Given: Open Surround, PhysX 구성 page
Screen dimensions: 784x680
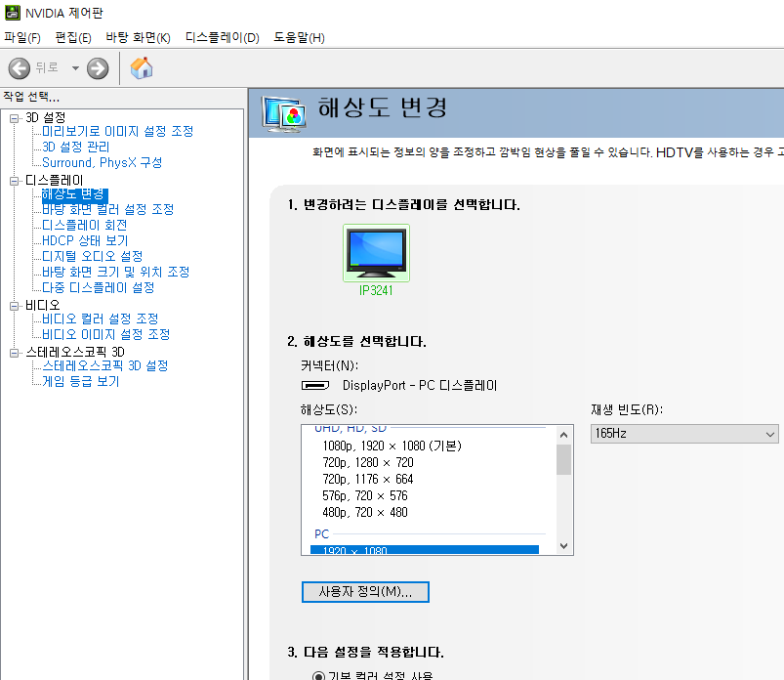Looking at the screenshot, I should coord(102,162).
